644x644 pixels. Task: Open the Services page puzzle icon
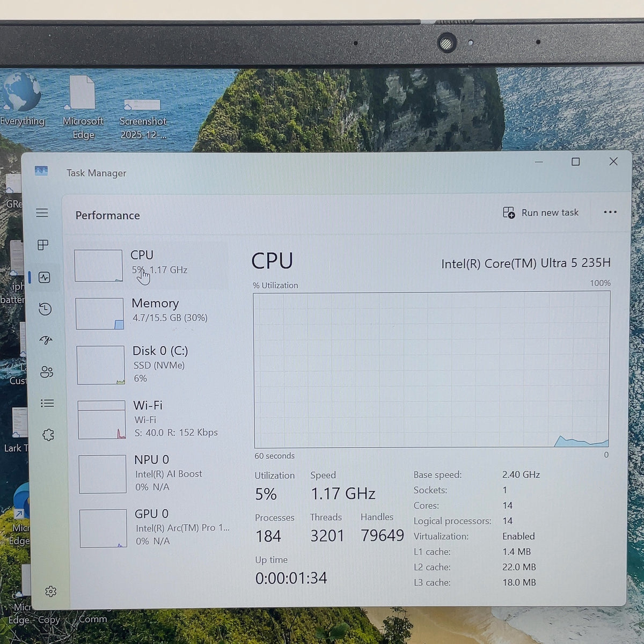coord(48,435)
